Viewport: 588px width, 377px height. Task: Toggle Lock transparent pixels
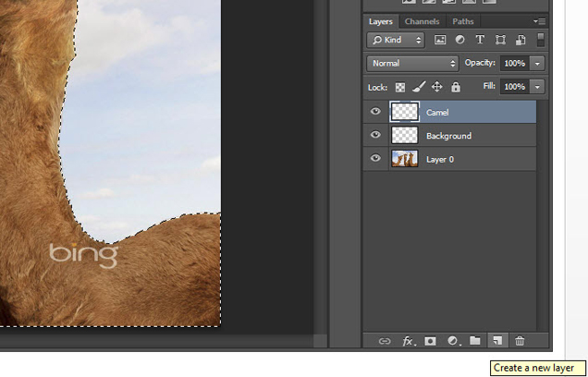tap(400, 87)
